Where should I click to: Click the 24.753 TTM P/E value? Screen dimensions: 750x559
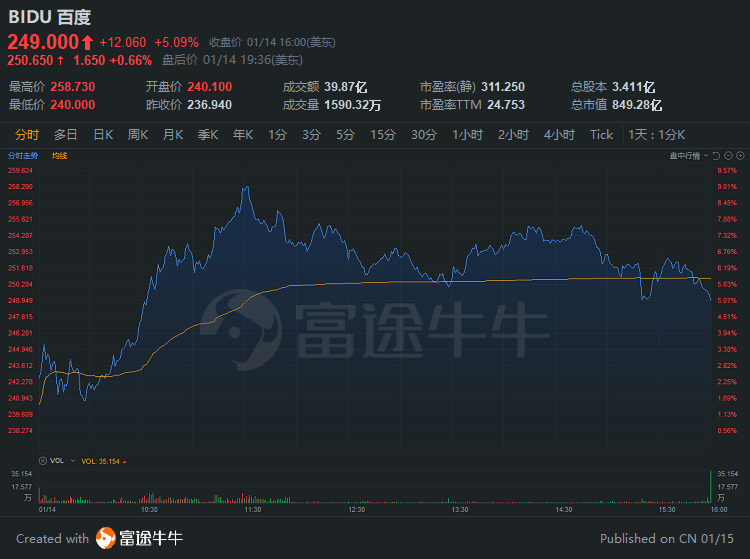click(506, 105)
